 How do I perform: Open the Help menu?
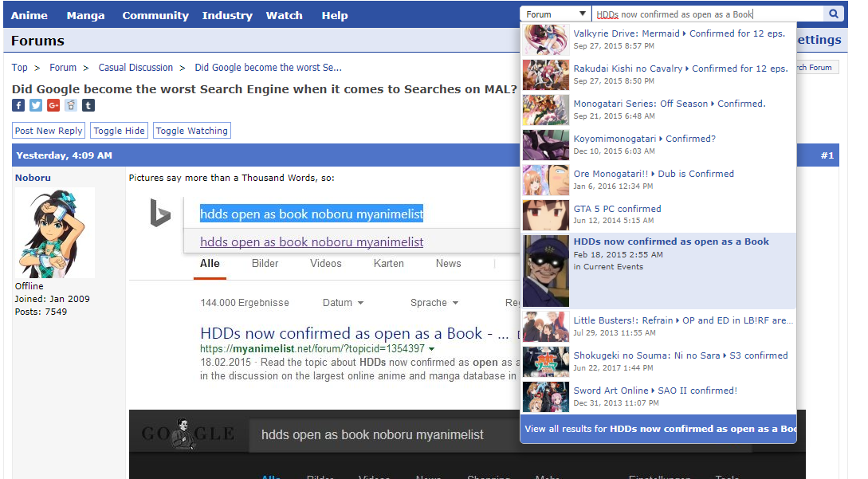[335, 15]
